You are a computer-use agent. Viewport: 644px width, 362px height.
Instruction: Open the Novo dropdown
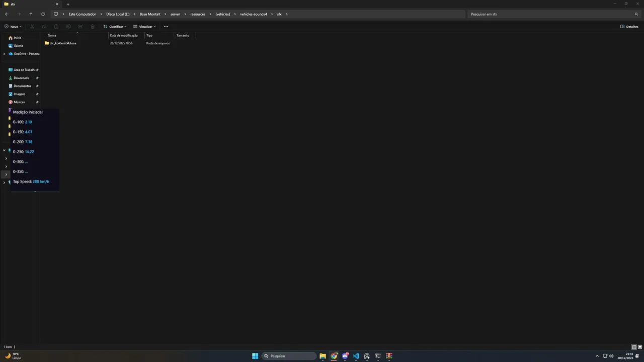[x=13, y=27]
